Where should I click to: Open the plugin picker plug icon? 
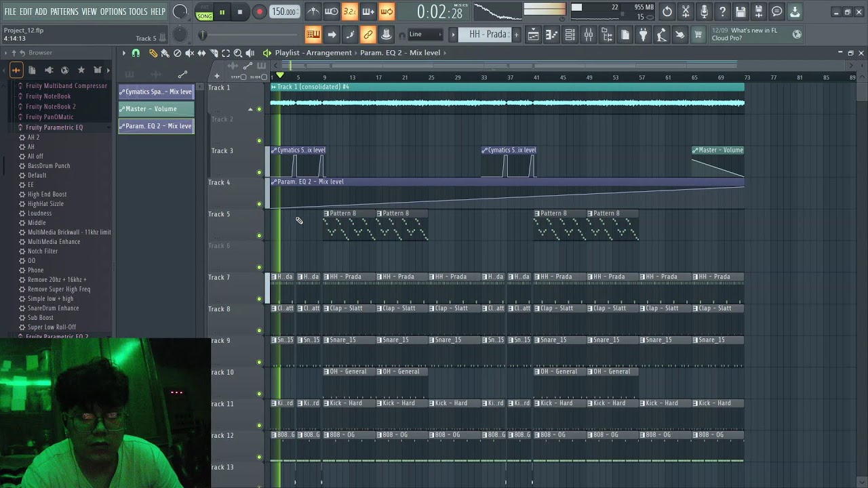(643, 35)
